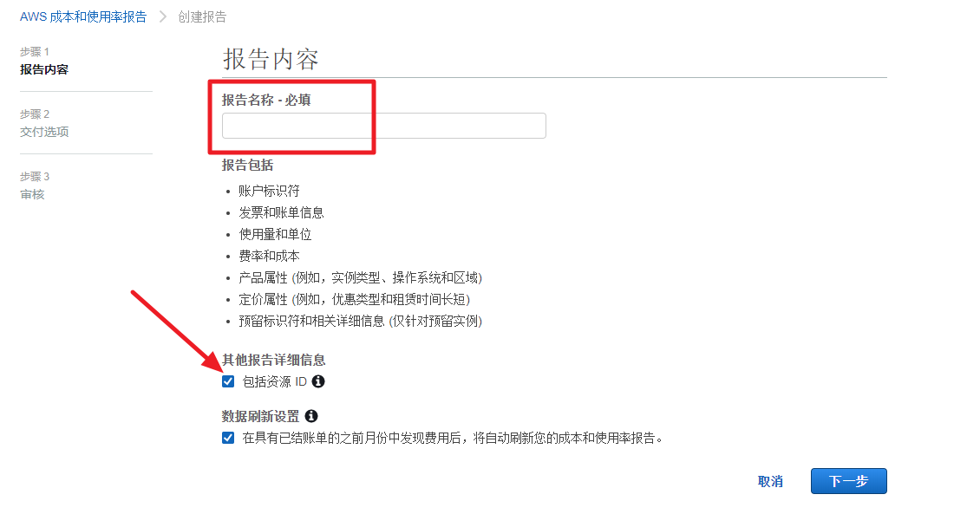Focus the 报告名称 text field
980x527 pixels.
[383, 126]
